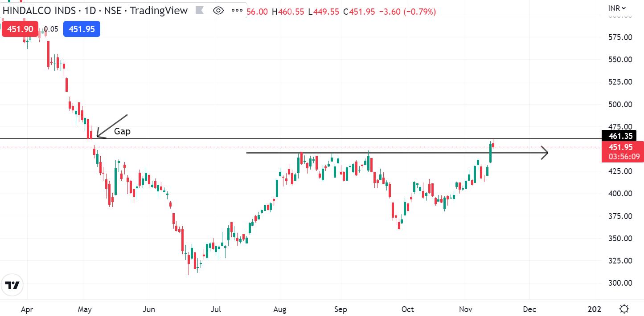The width and height of the screenshot is (644, 316).
Task: Click the 375.00 price scale label
Action: point(620,216)
